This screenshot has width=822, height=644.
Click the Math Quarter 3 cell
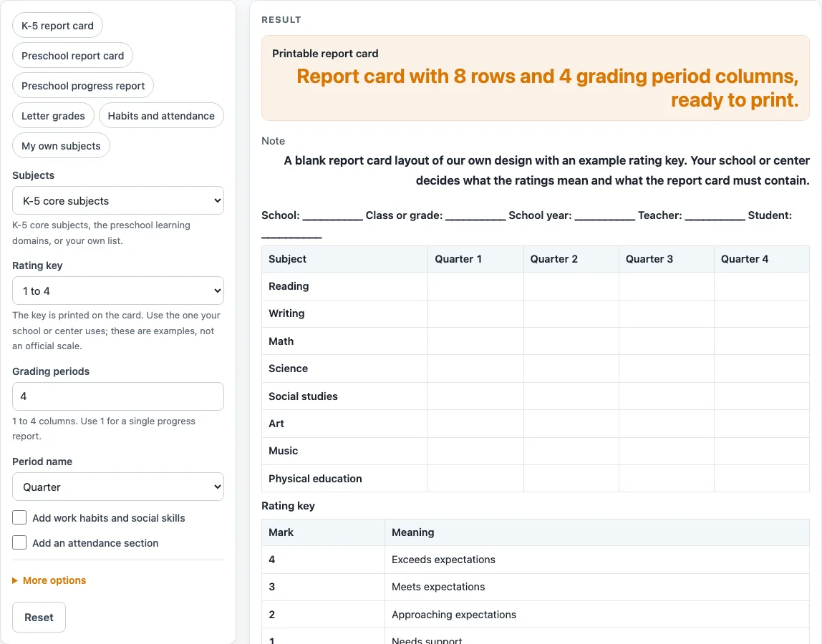click(x=667, y=341)
